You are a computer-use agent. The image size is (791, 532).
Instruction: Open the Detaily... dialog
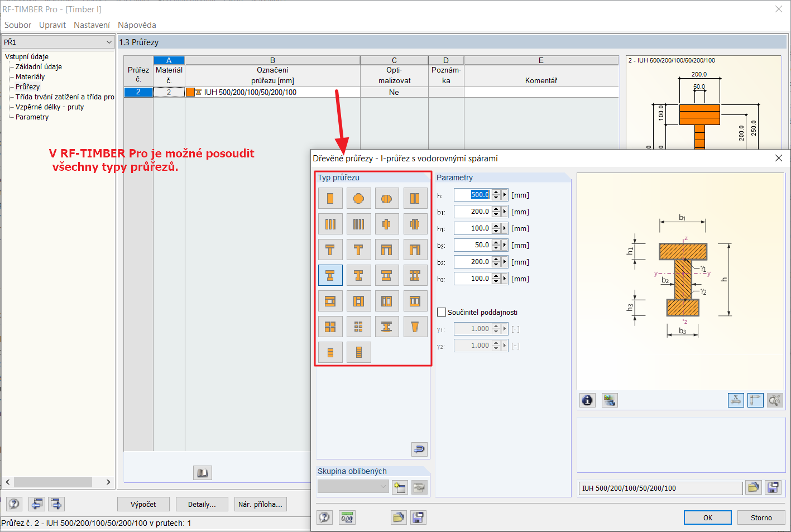point(202,504)
